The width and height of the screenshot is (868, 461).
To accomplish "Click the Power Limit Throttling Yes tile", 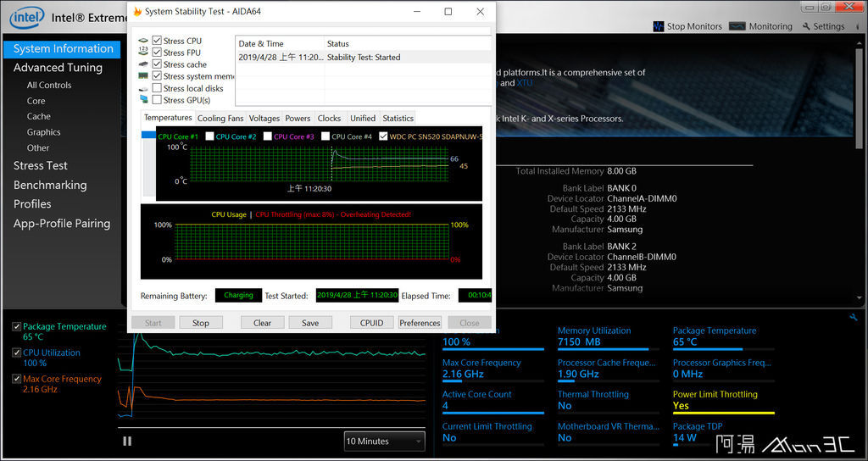I will (723, 403).
